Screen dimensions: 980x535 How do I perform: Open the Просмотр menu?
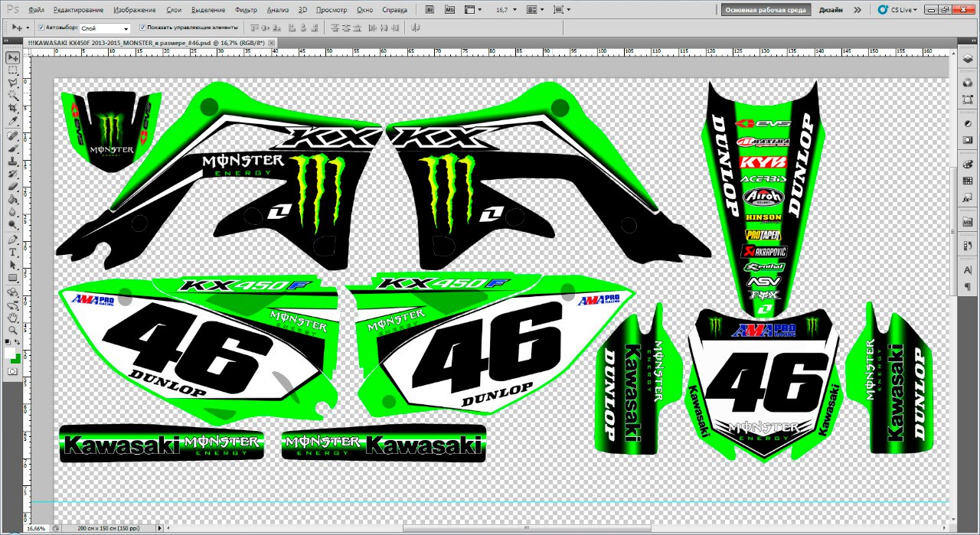(332, 10)
